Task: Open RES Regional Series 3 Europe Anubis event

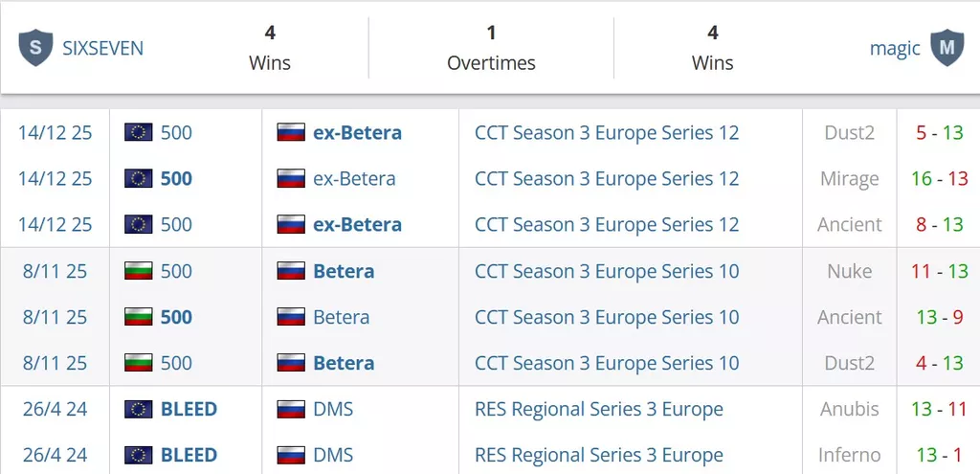Action: tap(598, 409)
